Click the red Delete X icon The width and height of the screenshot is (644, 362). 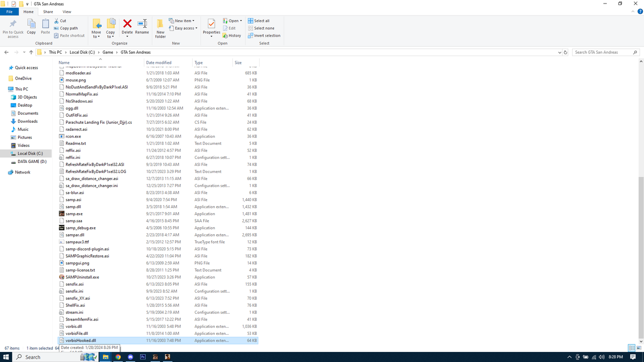[127, 24]
